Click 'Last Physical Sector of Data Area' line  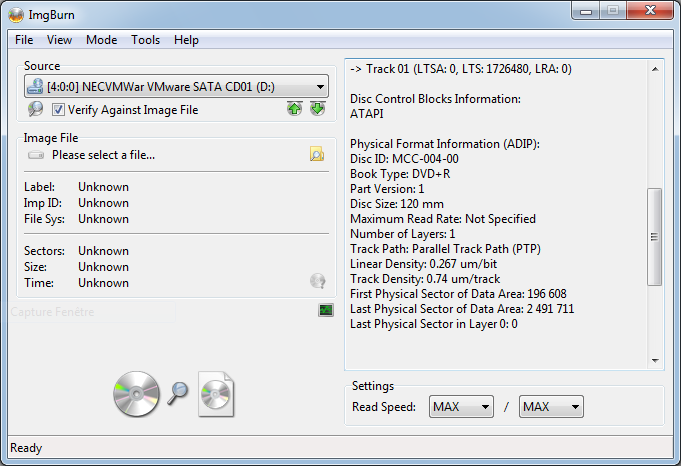462,309
